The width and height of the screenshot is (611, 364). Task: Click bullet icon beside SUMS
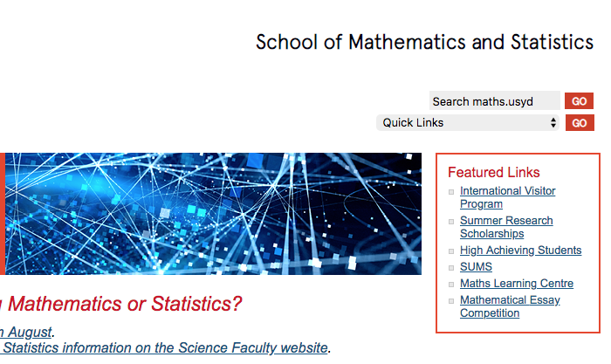pos(451,268)
